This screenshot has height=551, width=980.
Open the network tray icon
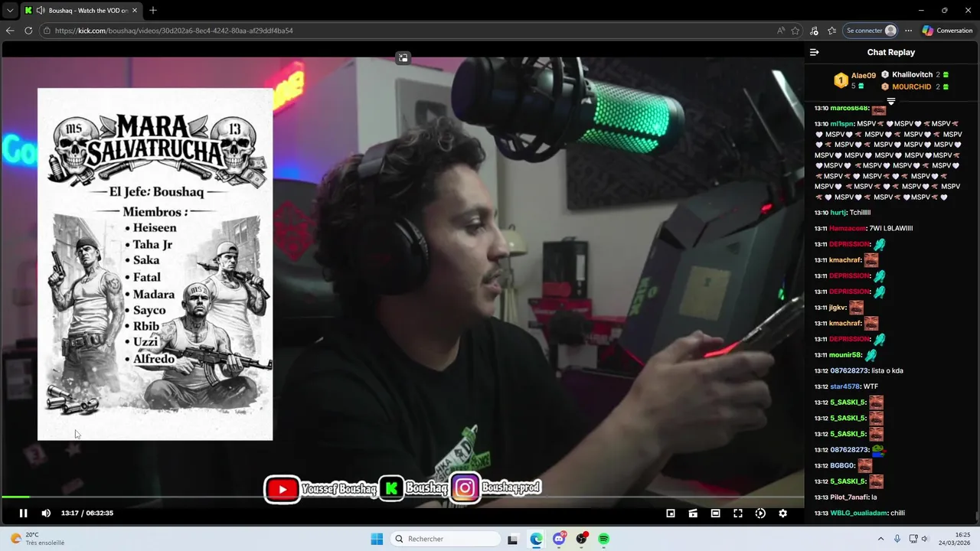[x=913, y=539]
